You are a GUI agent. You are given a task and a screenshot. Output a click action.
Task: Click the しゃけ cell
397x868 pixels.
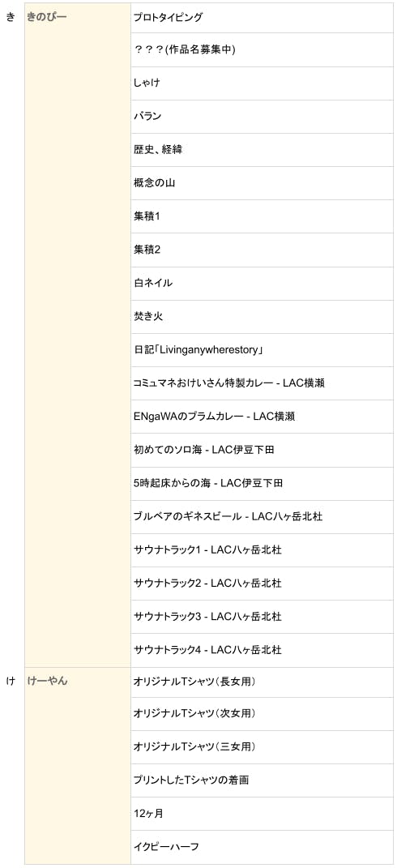pos(262,83)
